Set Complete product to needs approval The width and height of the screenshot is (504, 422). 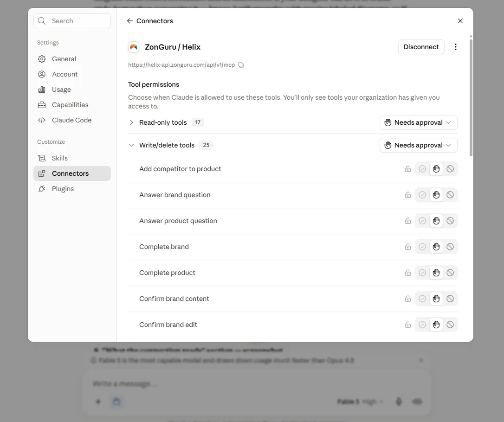pos(436,273)
